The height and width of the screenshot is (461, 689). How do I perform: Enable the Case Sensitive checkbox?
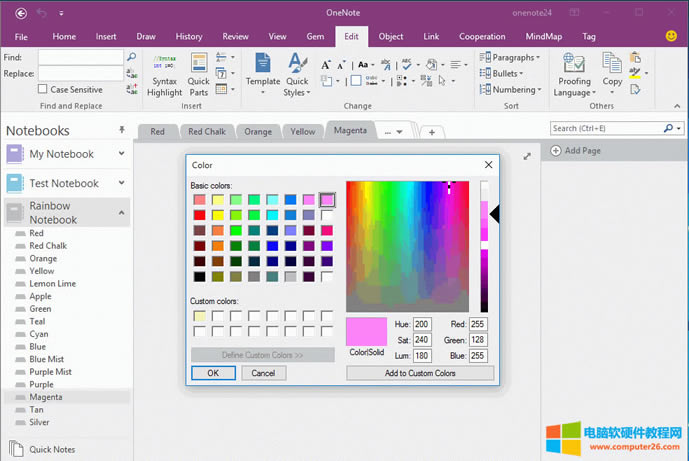[x=44, y=90]
